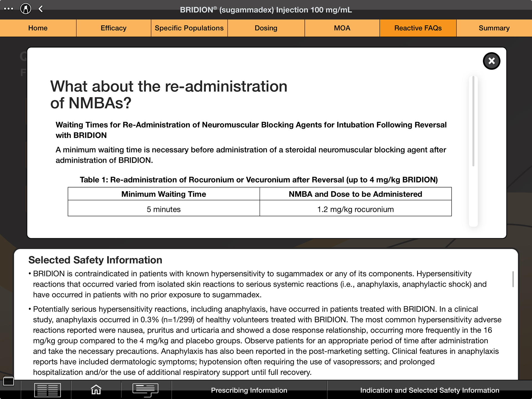The width and height of the screenshot is (532, 399).
Task: Tap the home icon in bottom bar
Action: [x=96, y=390]
